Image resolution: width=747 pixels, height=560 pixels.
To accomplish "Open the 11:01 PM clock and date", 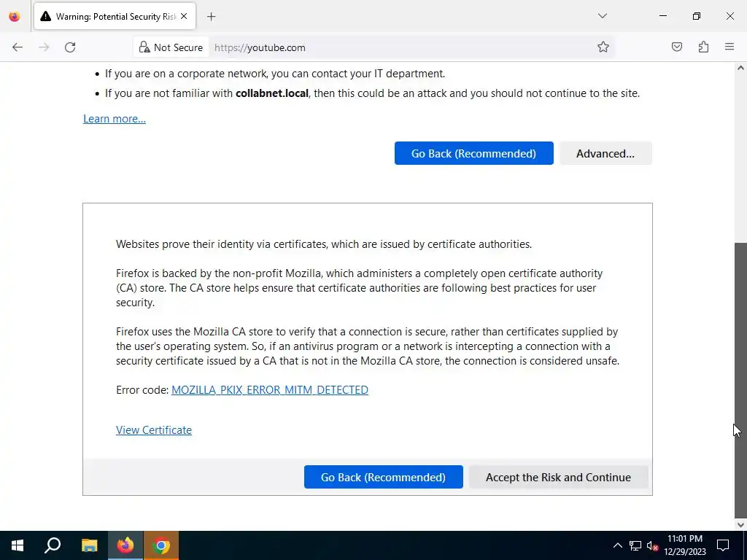I will click(684, 545).
